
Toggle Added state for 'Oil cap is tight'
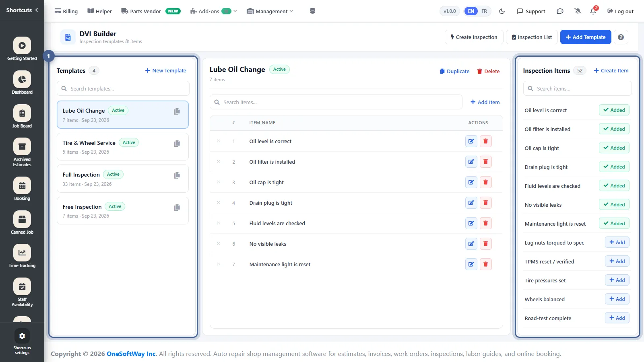point(614,148)
